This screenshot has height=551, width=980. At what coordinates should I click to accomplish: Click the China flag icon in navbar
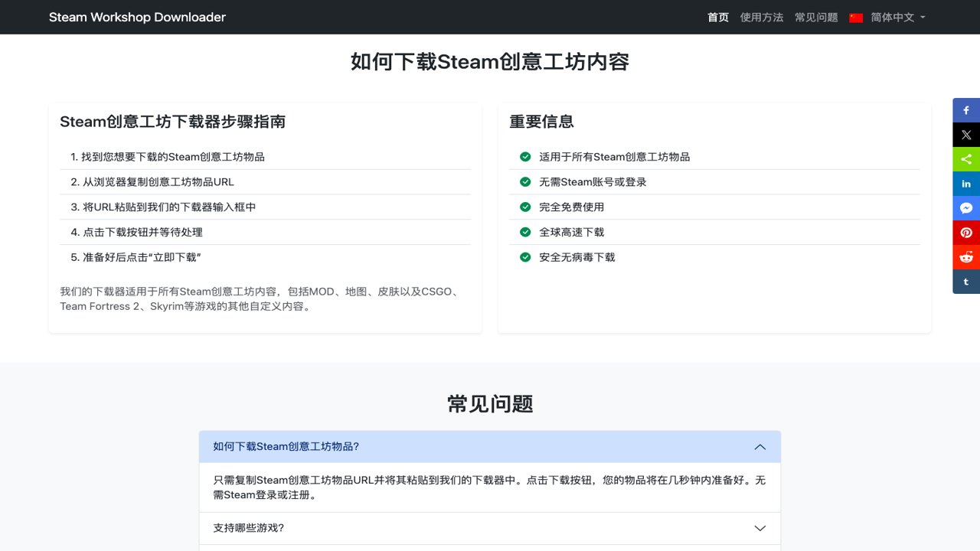(x=856, y=18)
